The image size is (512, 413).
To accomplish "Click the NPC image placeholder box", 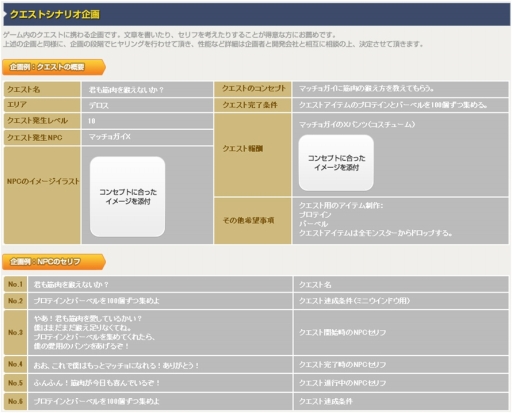I will point(127,197).
